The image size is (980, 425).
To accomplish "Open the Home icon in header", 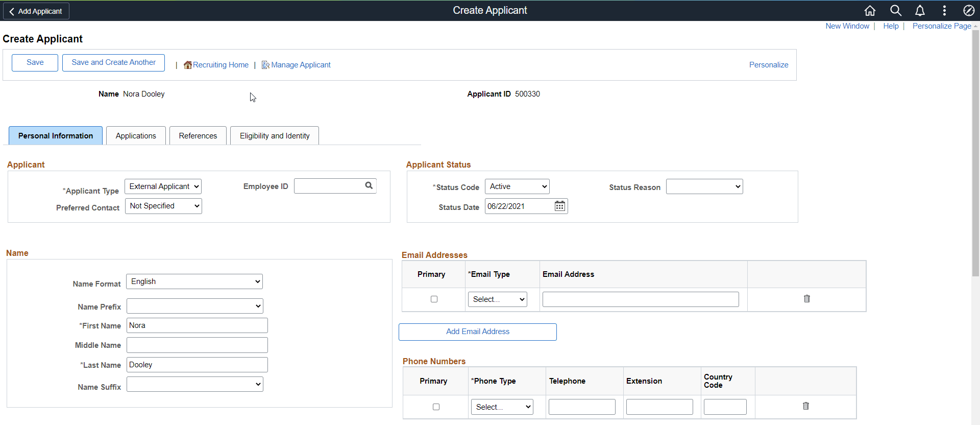I will pyautogui.click(x=870, y=11).
